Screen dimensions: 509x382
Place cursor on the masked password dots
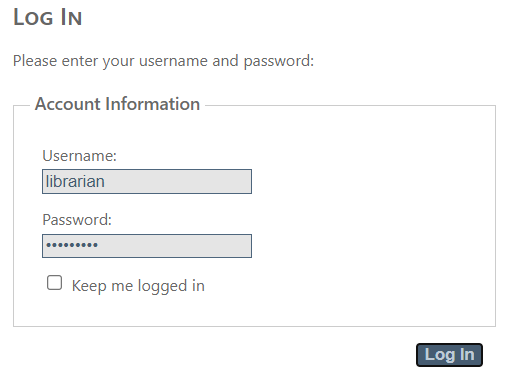coord(72,245)
